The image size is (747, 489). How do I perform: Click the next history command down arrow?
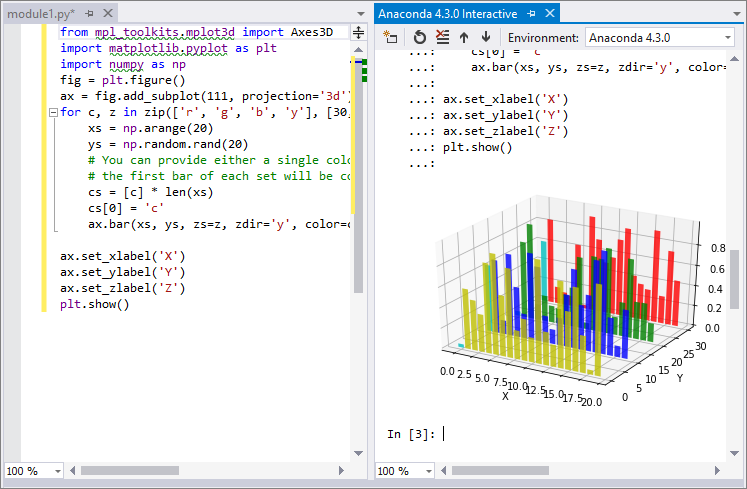485,37
